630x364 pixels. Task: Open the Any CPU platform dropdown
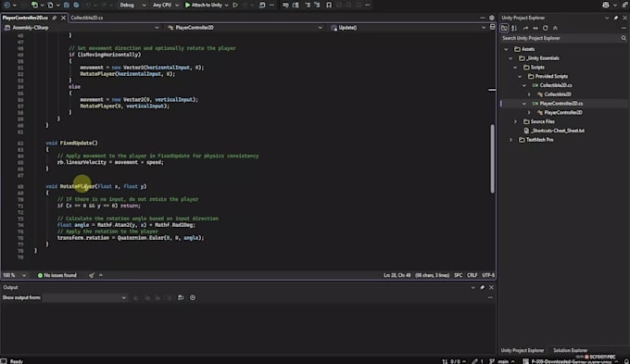pyautogui.click(x=166, y=5)
